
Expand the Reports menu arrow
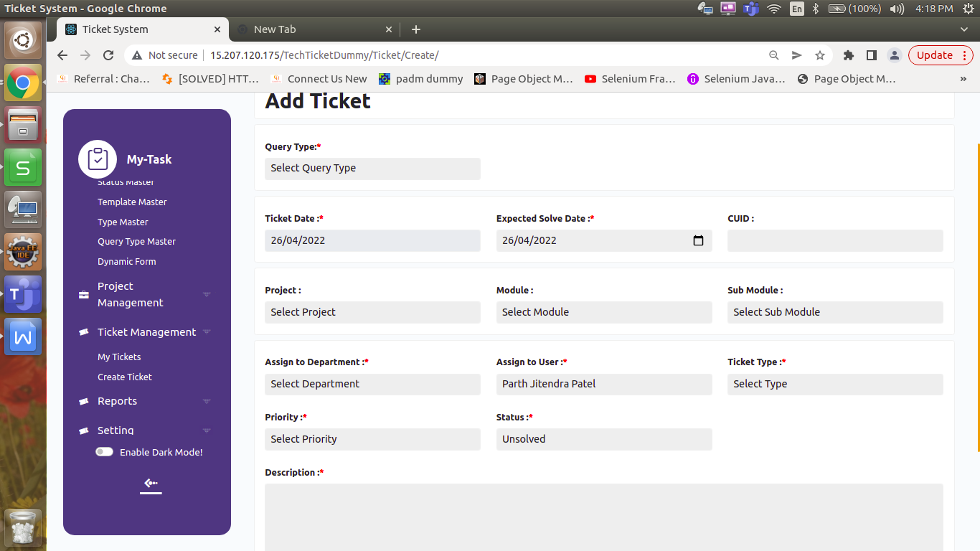pyautogui.click(x=207, y=402)
